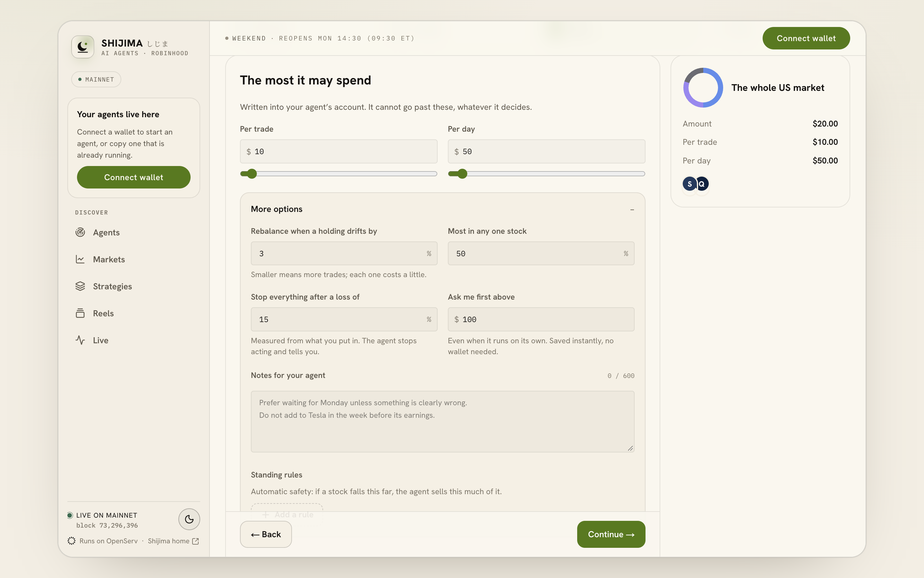Click the Markets chart icon
The image size is (924, 578).
[80, 259]
